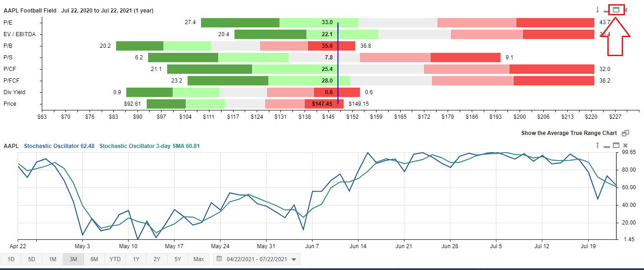Close the AAPL Football Field panel
The height and width of the screenshot is (270, 644).
point(625,10)
